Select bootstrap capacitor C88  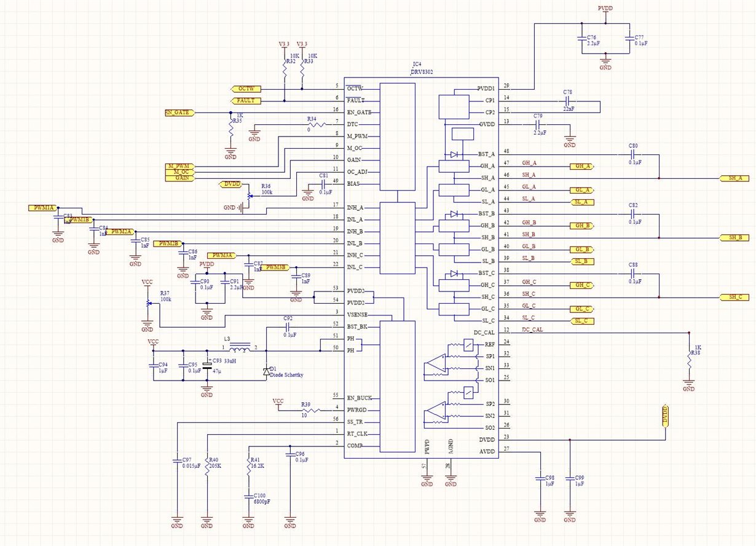coord(634,273)
